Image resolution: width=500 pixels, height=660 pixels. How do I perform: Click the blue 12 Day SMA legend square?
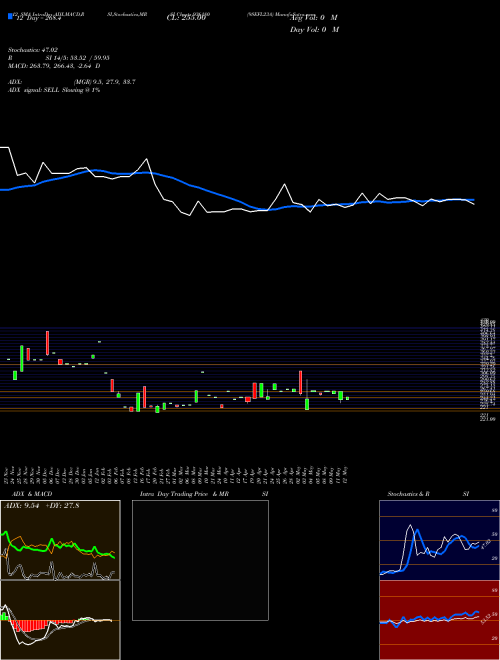pyautogui.click(x=10, y=17)
